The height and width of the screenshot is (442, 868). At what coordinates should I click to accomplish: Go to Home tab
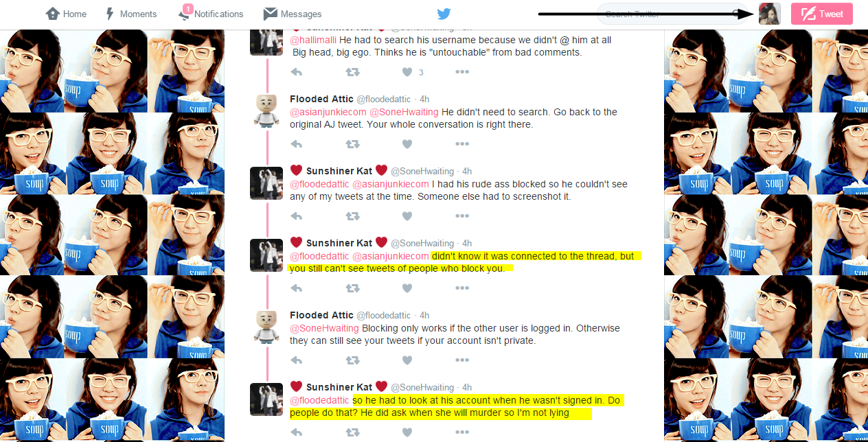66,14
